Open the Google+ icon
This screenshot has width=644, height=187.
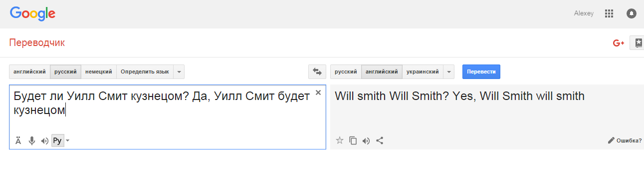coord(619,43)
